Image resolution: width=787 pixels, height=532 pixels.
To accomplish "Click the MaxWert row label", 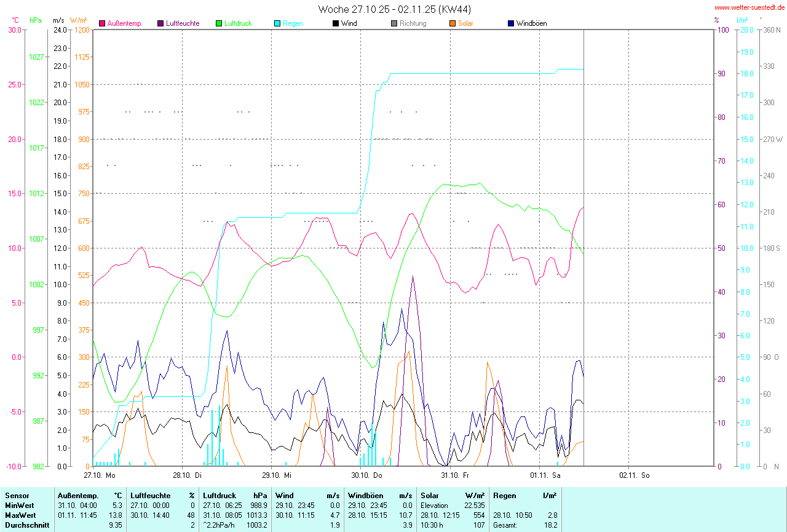I will tap(20, 515).
